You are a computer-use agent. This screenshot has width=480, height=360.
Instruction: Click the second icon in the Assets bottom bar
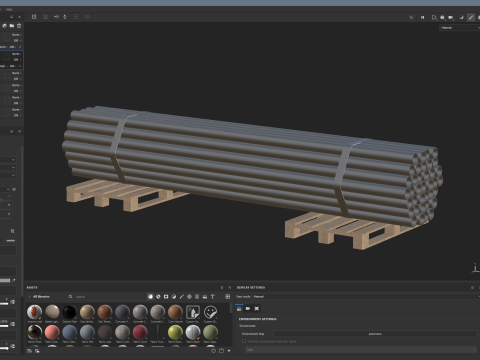pyautogui.click(x=37, y=351)
